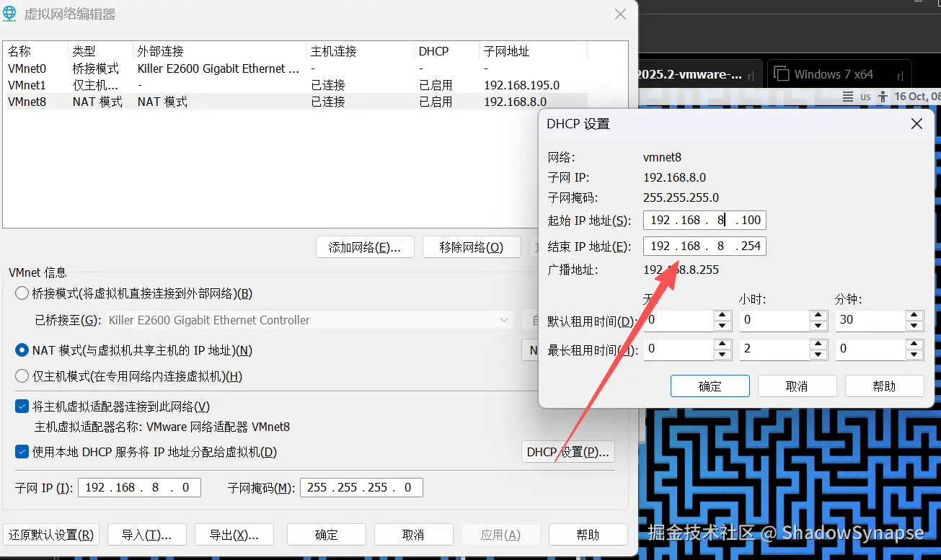Toggle 将主机虚拟适配器连接到此网络 checkbox
The width and height of the screenshot is (941, 560).
click(22, 406)
